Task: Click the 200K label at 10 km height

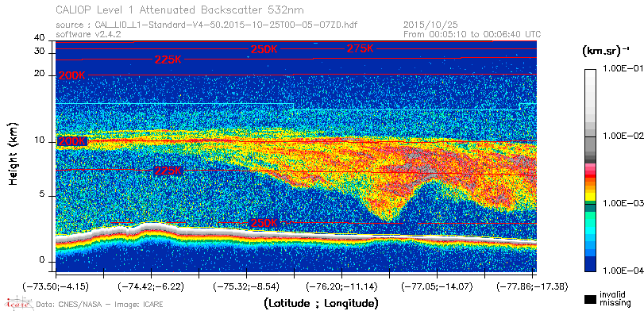Action: pyautogui.click(x=73, y=141)
